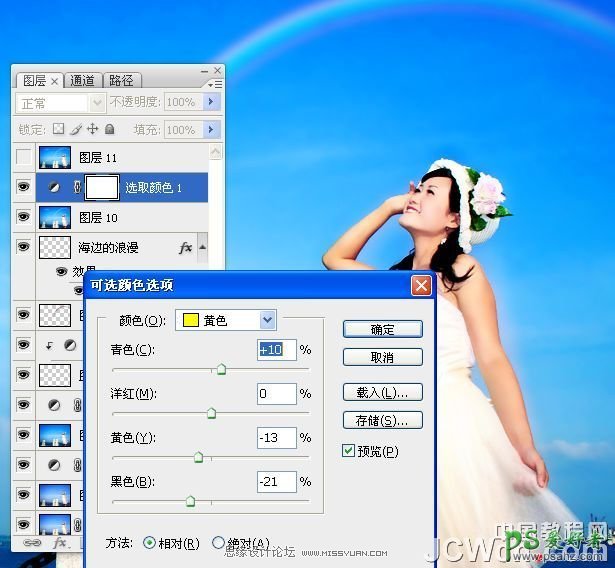The height and width of the screenshot is (568, 615).
Task: Open the opacity 不透明度 slider arrow
Action: click(211, 102)
